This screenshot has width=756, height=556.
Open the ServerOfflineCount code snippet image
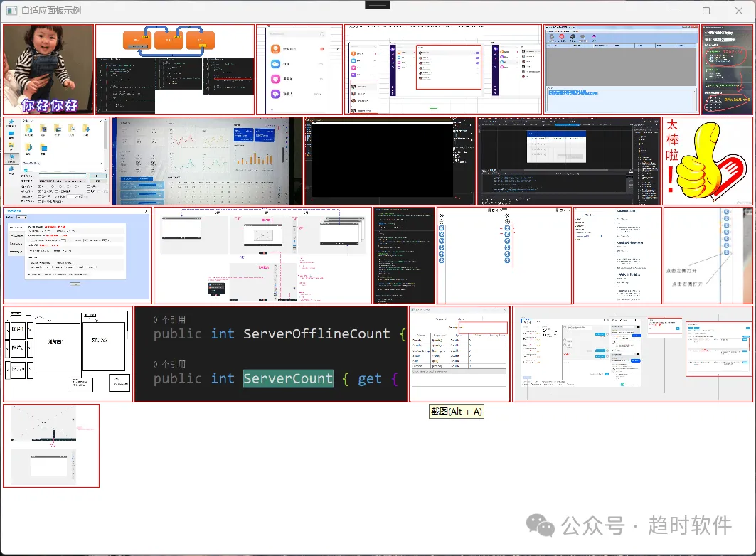pyautogui.click(x=271, y=353)
